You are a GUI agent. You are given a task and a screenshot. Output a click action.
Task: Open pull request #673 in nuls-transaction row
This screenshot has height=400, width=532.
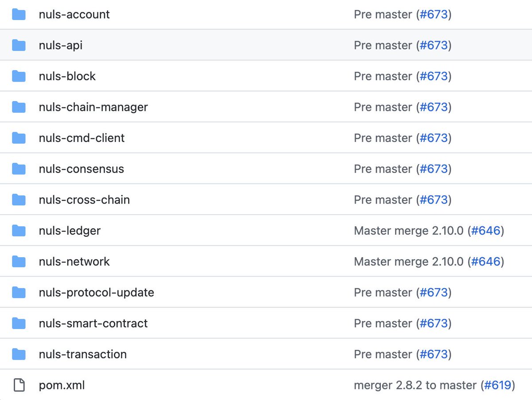pyautogui.click(x=434, y=354)
